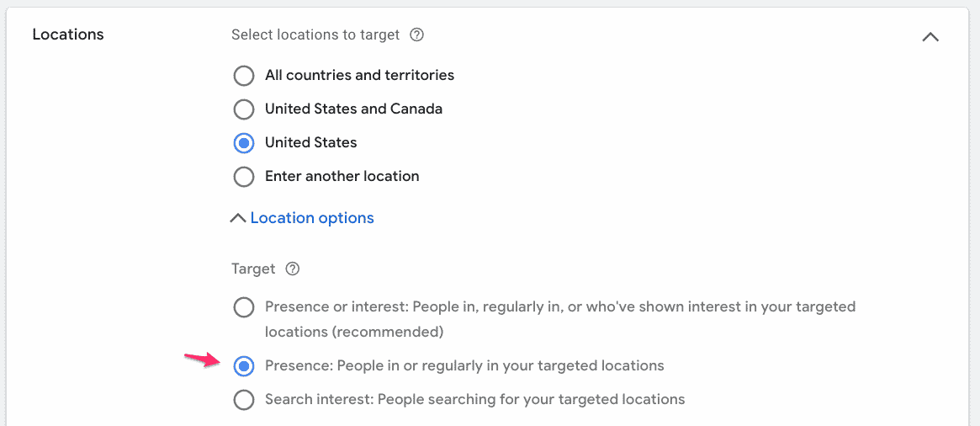The image size is (980, 426).
Task: Click the 'Presence: People in or regularly' text
Action: coord(464,365)
